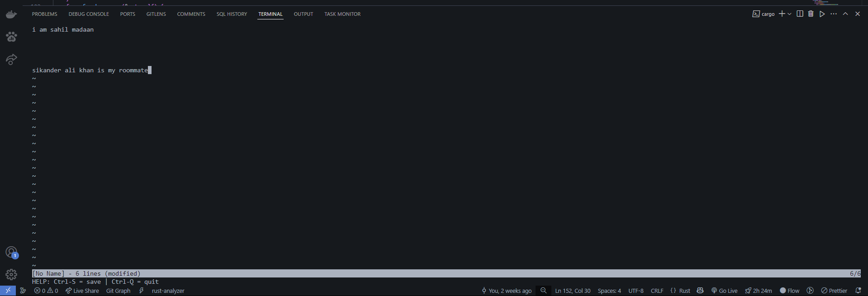Image resolution: width=868 pixels, height=296 pixels.
Task: Show errors and warnings count
Action: click(x=46, y=291)
